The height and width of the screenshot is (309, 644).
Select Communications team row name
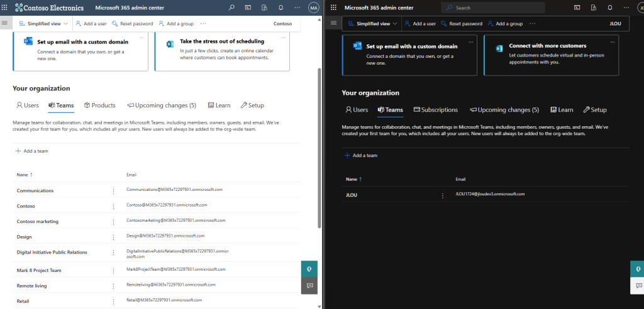click(x=35, y=191)
